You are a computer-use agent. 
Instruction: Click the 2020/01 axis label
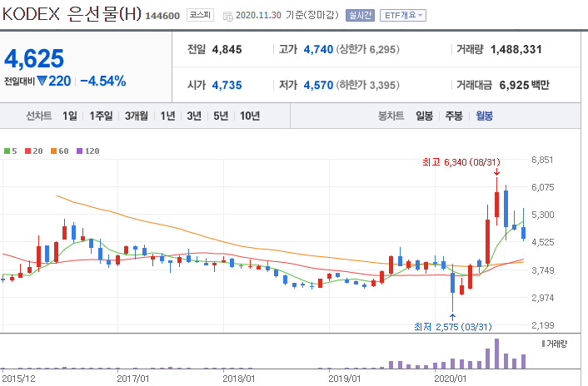coord(451,379)
